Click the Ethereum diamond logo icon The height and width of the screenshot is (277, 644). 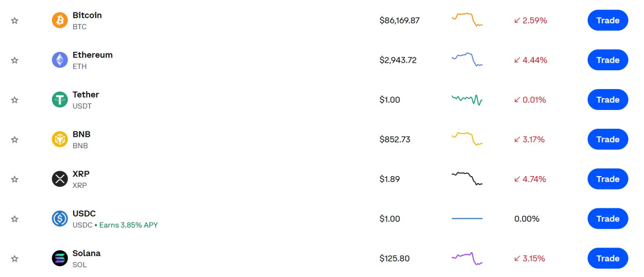pyautogui.click(x=60, y=60)
